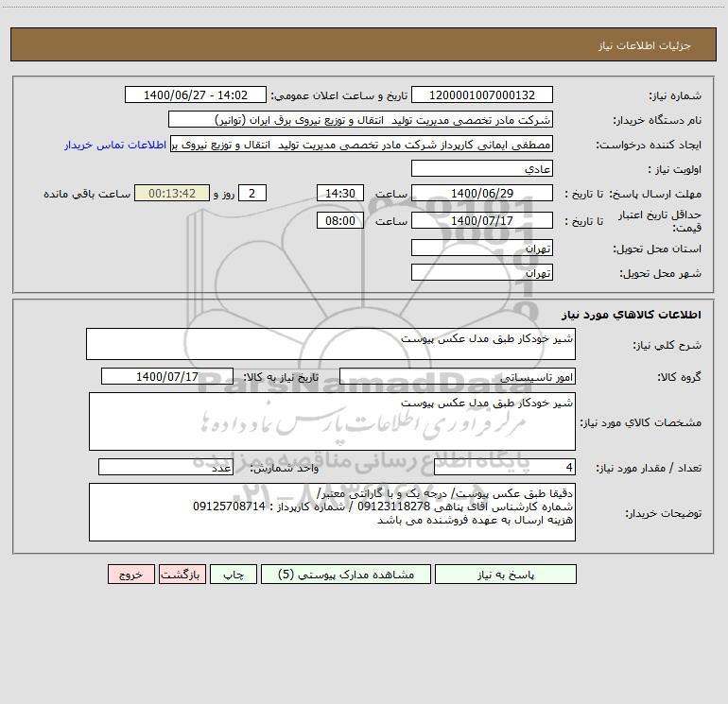
Task: Click the countdown timer 00:13:42
Action: [x=172, y=193]
